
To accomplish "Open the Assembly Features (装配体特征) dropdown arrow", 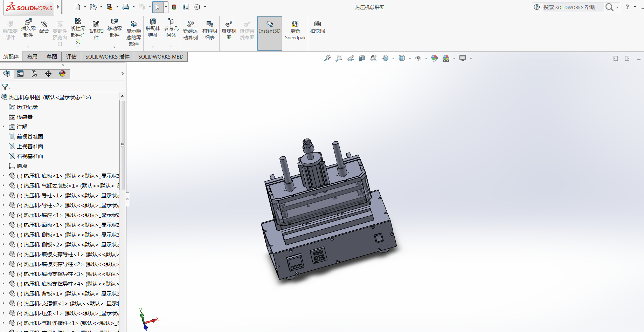I will [x=153, y=47].
